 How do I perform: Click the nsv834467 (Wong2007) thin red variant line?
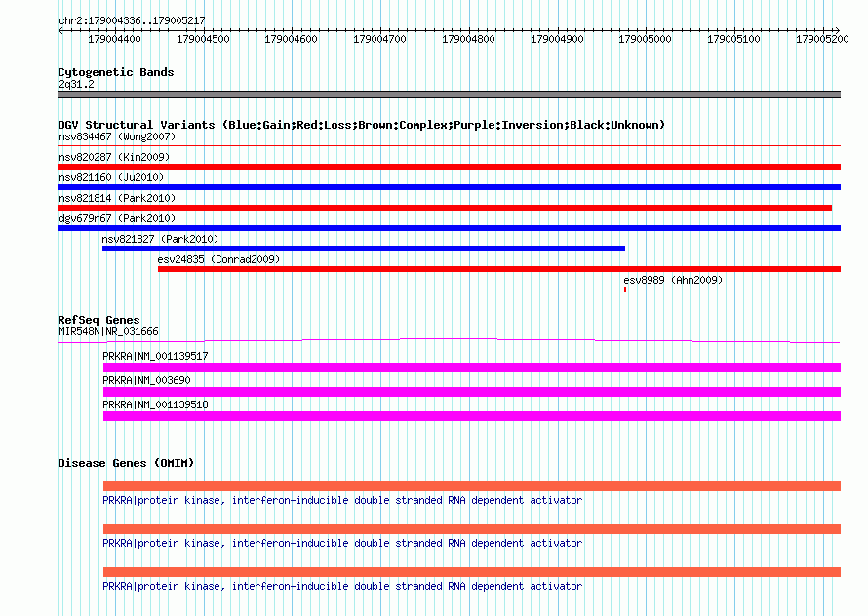coord(449,146)
